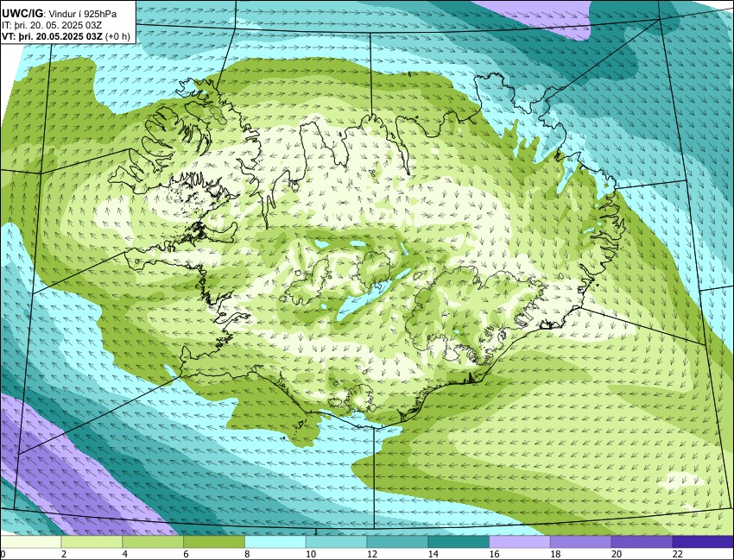Screen dimensions: 734x560
Task: Click the light cyan 8–10 legend swatch
Action: pos(275,542)
